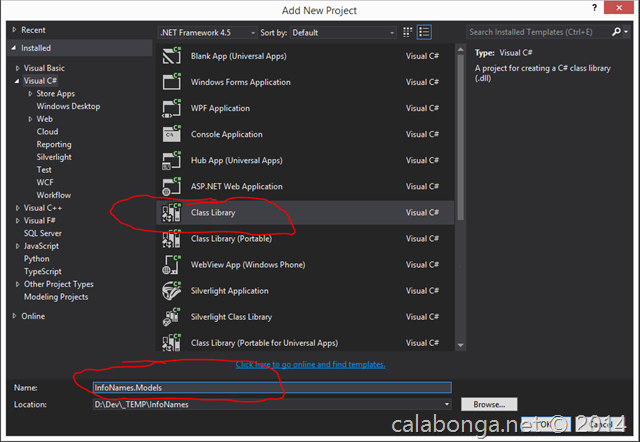Click the Blank App (Universal Apps) template icon
The height and width of the screenshot is (442, 640).
click(171, 56)
